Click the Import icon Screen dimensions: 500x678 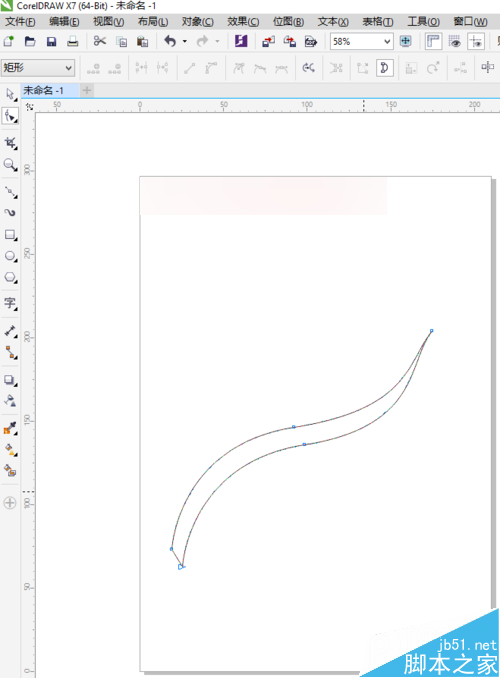click(x=268, y=42)
